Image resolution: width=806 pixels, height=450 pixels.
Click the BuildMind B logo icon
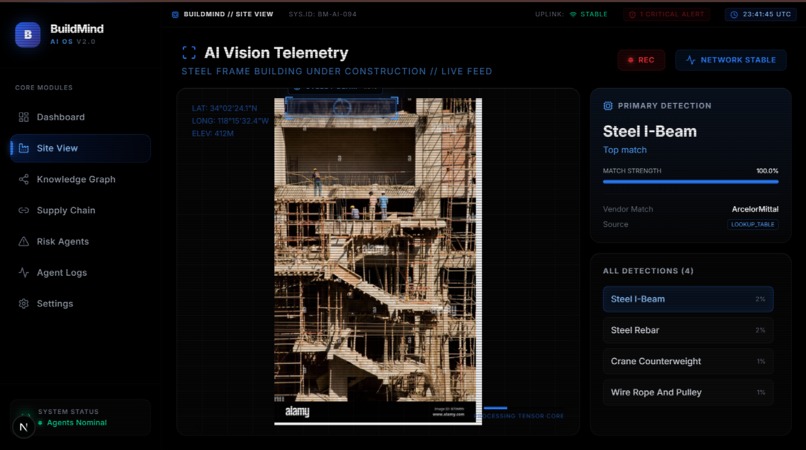(x=28, y=35)
